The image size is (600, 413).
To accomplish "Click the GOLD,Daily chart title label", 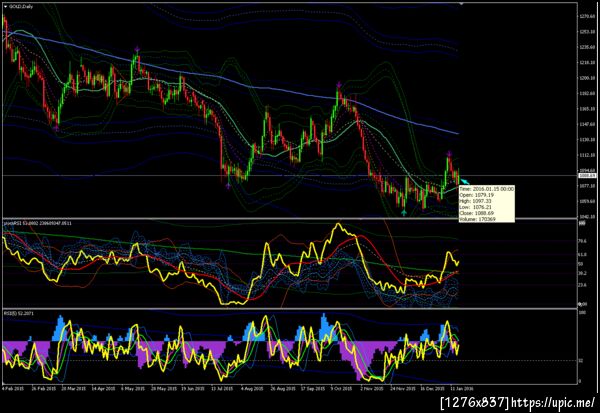I will coord(21,7).
